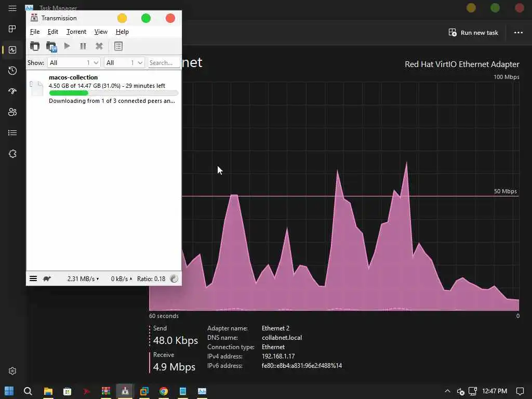This screenshot has height=399, width=532.
Task: Click the network tray icon
Action: coord(473,391)
